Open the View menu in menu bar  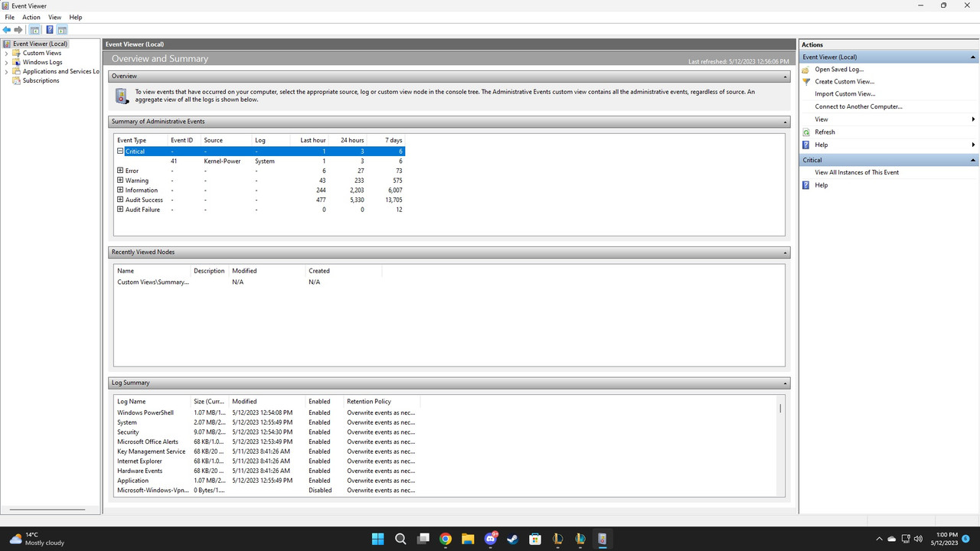pyautogui.click(x=55, y=17)
